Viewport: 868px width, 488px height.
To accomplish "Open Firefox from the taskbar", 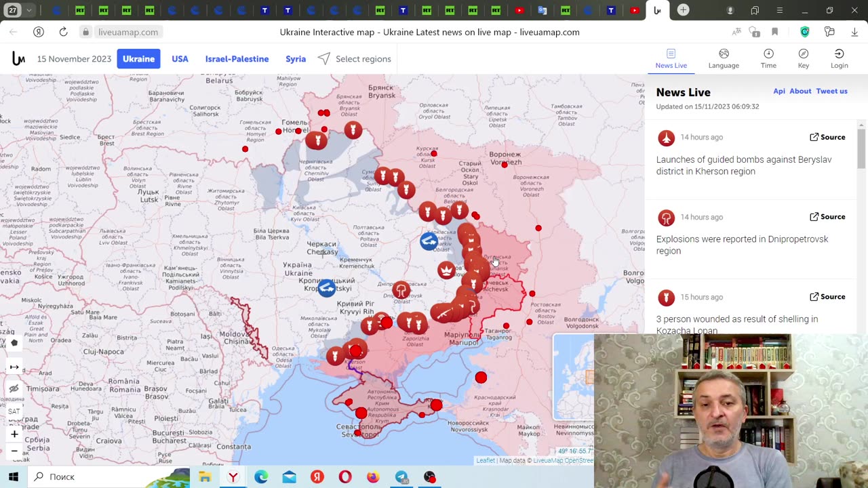I will tap(373, 477).
